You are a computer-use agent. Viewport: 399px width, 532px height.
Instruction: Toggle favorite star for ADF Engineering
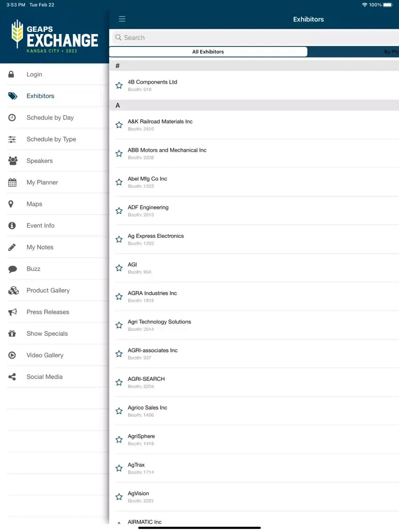[119, 211]
